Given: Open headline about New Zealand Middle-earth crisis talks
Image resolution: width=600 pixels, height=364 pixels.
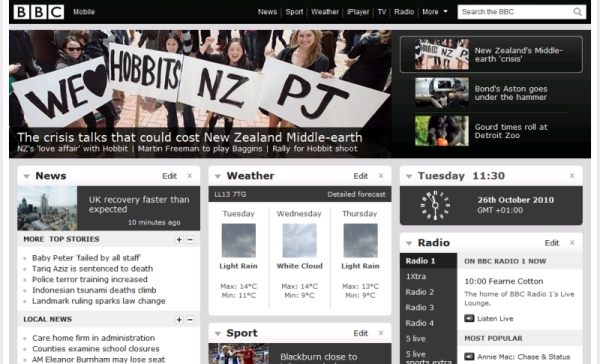Looking at the screenshot, I should pos(190,137).
